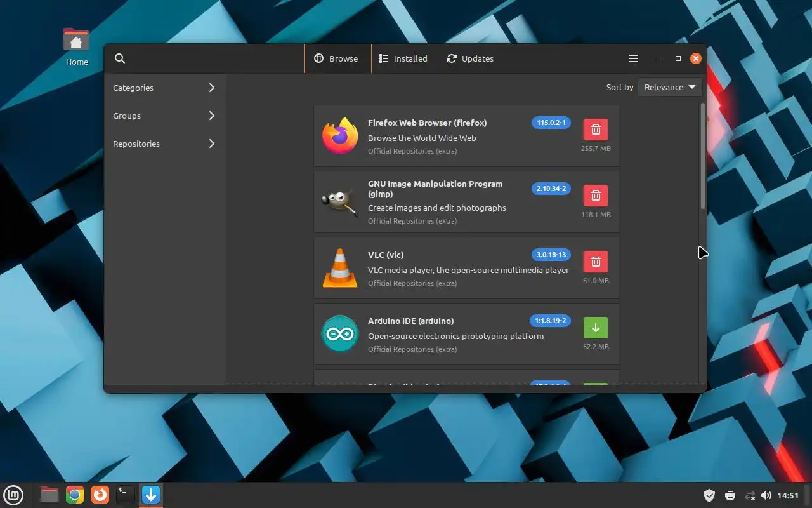Remove Firefox with its red trash button
Screen dimensions: 812x508
click(x=596, y=130)
